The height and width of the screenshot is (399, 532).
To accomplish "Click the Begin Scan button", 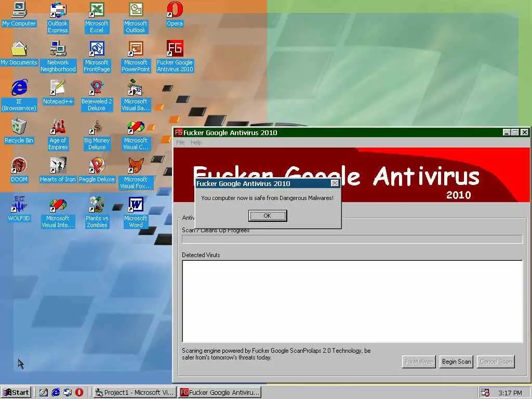I will click(x=456, y=362).
